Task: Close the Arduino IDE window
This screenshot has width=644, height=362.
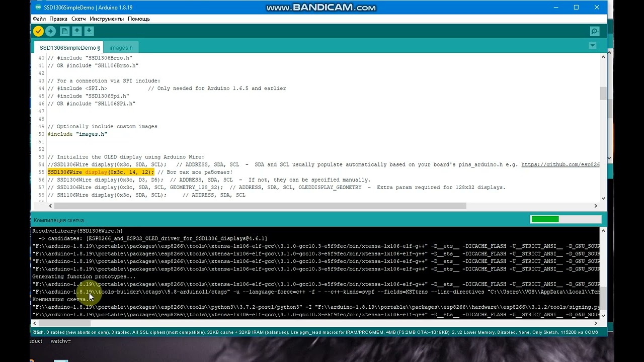Action: pos(597,8)
